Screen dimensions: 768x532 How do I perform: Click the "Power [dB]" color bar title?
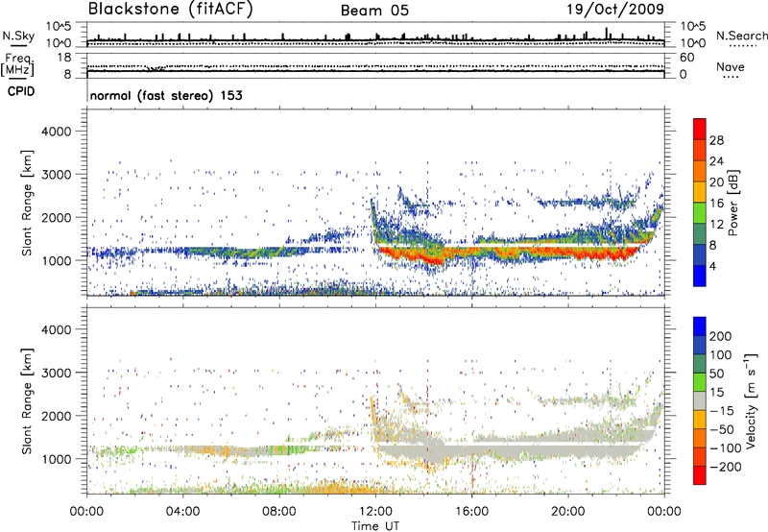tap(733, 203)
